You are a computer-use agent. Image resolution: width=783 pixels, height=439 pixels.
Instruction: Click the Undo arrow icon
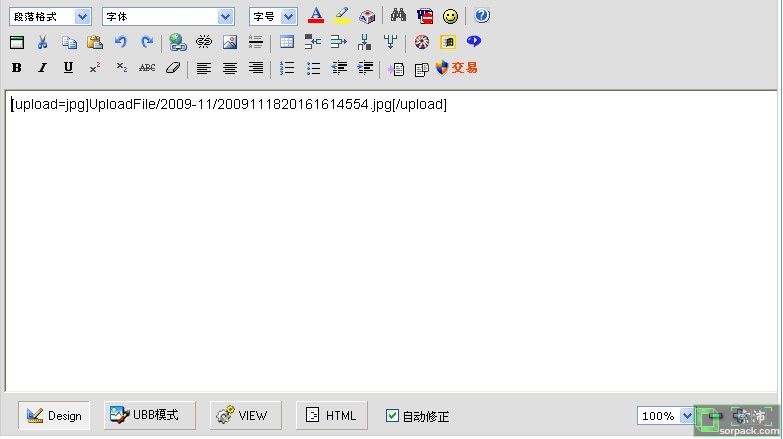pyautogui.click(x=121, y=42)
